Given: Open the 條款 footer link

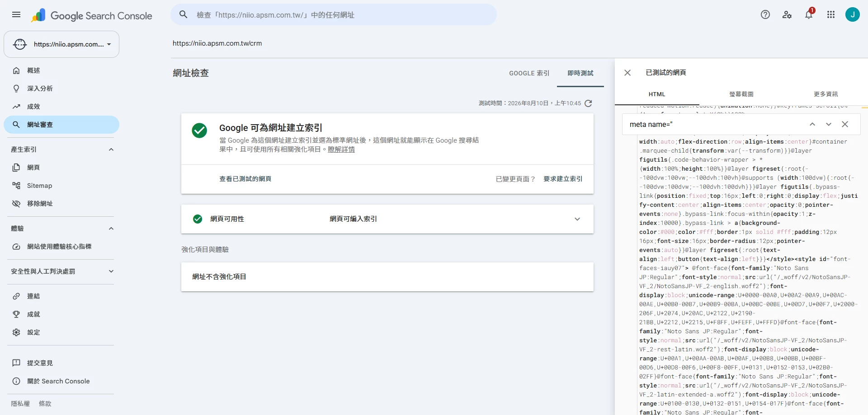Looking at the screenshot, I should click(45, 404).
